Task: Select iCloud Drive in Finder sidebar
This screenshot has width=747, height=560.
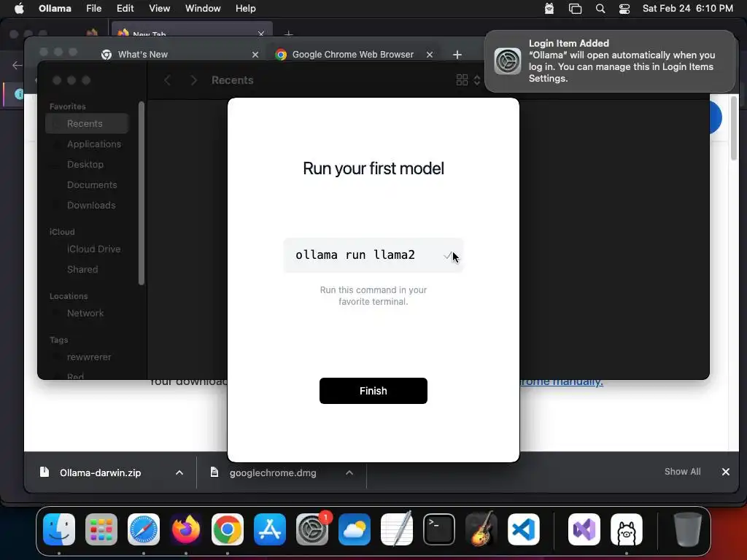Action: coord(93,249)
